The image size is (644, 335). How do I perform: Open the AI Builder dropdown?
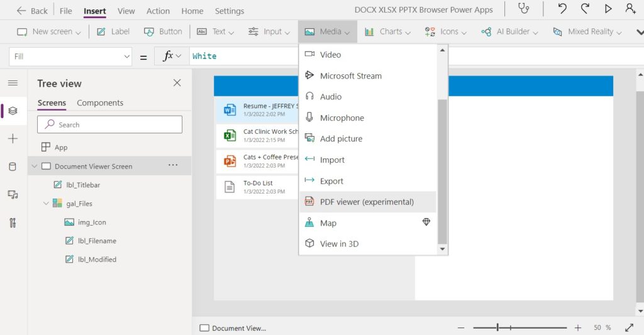click(x=509, y=31)
